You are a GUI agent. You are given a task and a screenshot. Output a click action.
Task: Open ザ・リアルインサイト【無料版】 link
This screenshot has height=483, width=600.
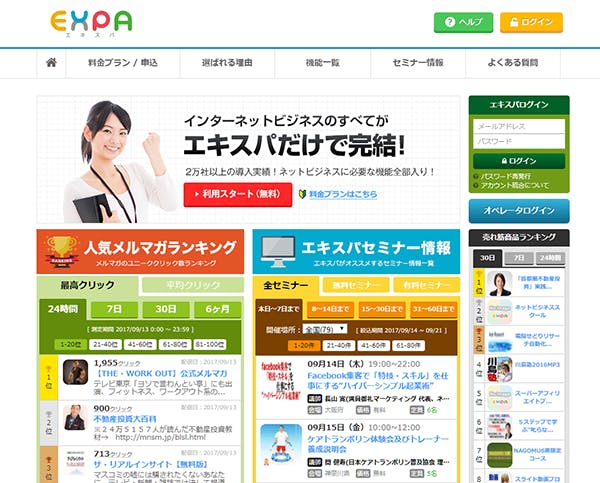151,465
